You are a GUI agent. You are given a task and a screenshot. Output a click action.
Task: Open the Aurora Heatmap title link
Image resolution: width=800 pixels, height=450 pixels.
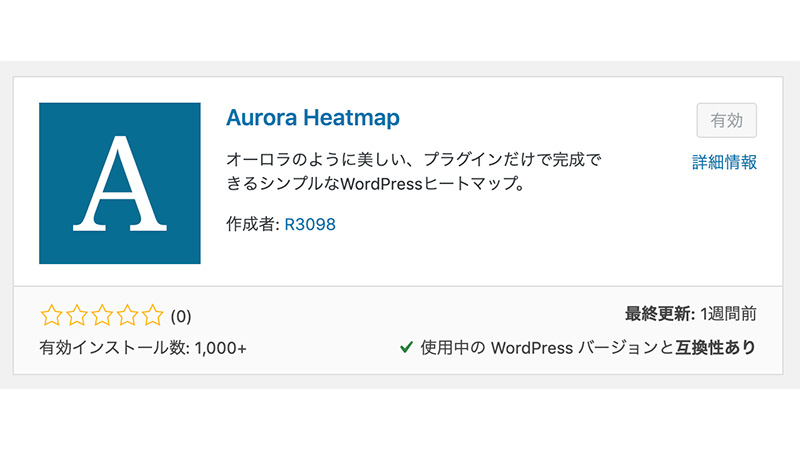313,118
